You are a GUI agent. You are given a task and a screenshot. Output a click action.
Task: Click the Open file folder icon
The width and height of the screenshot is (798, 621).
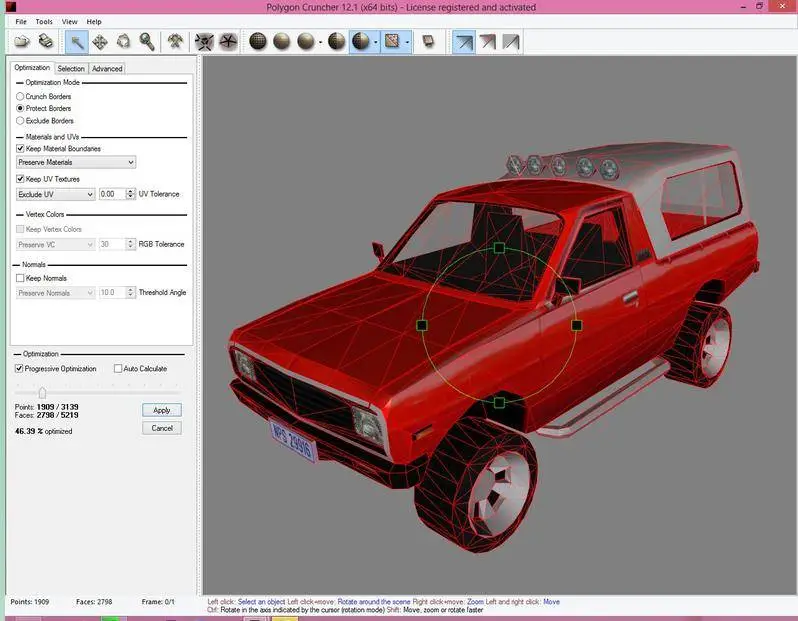[21, 41]
